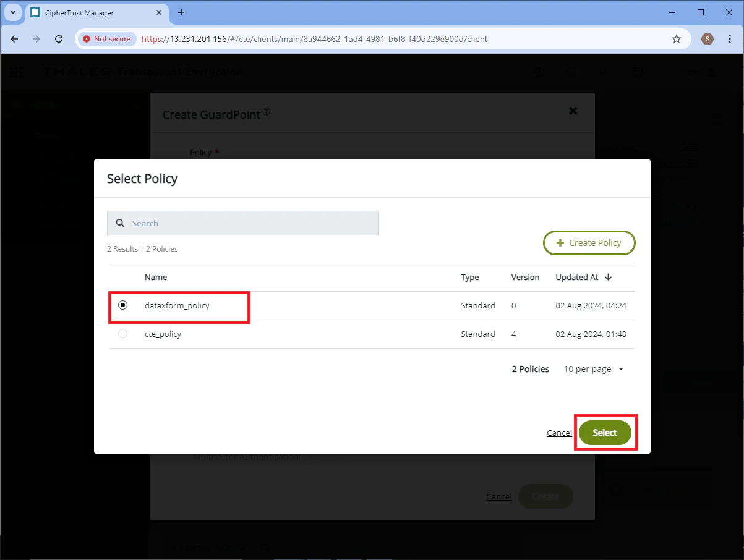Cancel the Select Policy dialog

click(559, 433)
